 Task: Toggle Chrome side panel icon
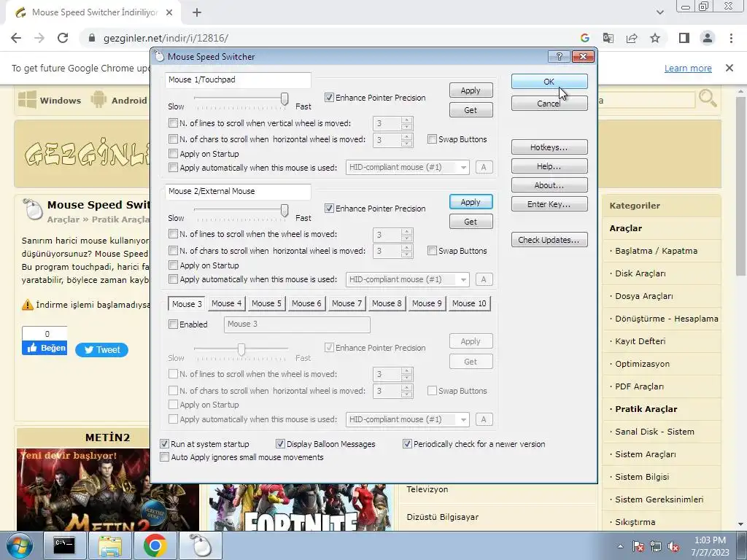684,38
